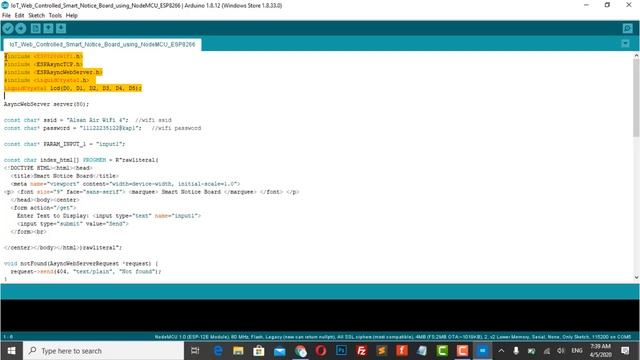Click the marquee Smart Notice Board line

[151, 192]
